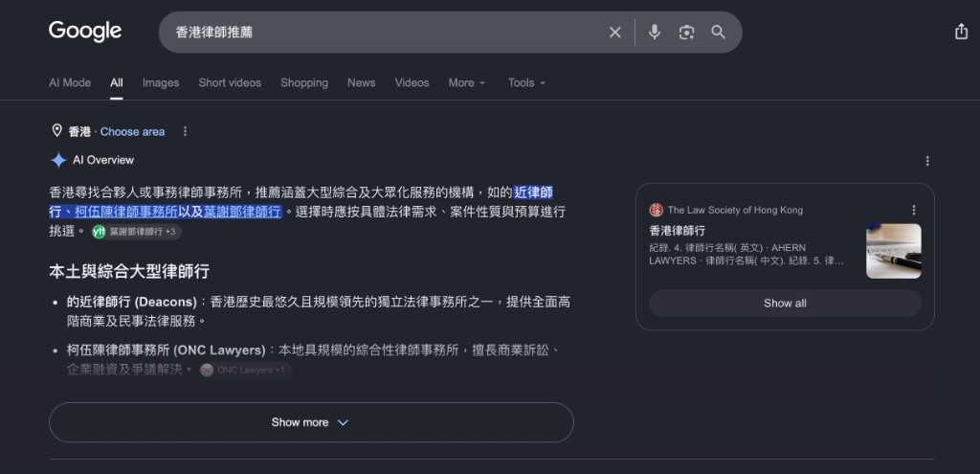The width and height of the screenshot is (980, 474).
Task: Open Short videos tab
Action: tap(230, 82)
